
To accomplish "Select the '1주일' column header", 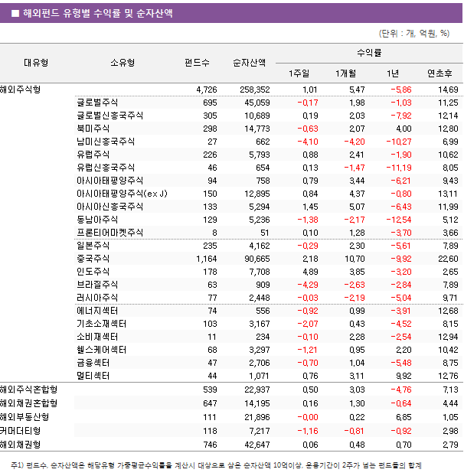I will pos(299,73).
